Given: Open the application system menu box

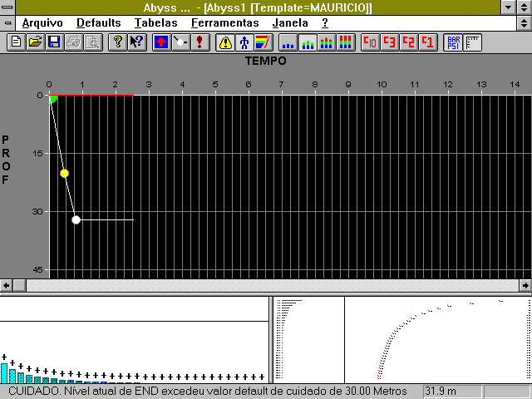Looking at the screenshot, I should pyautogui.click(x=7, y=7).
